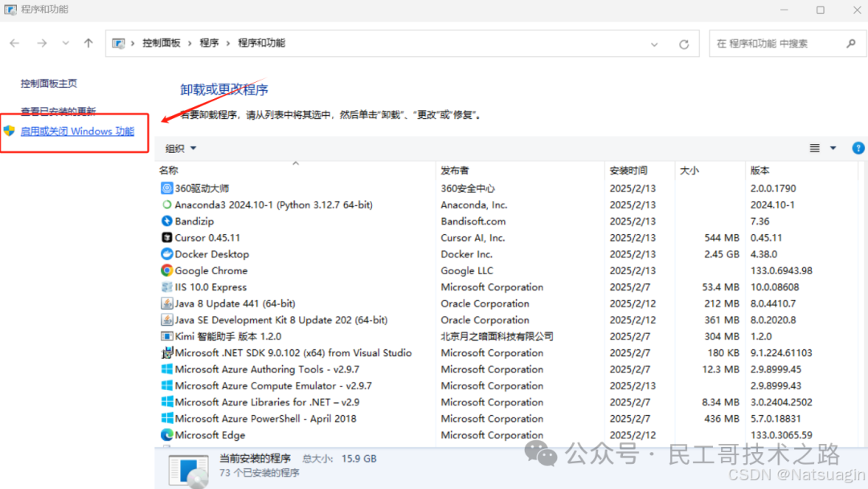Click the Anaconda3 program icon
The image size is (868, 489).
coord(166,205)
